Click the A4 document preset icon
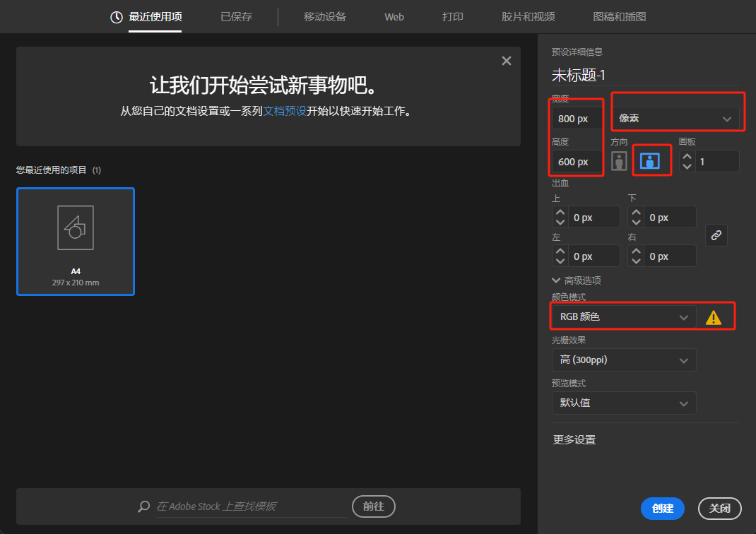This screenshot has width=756, height=534. (76, 228)
